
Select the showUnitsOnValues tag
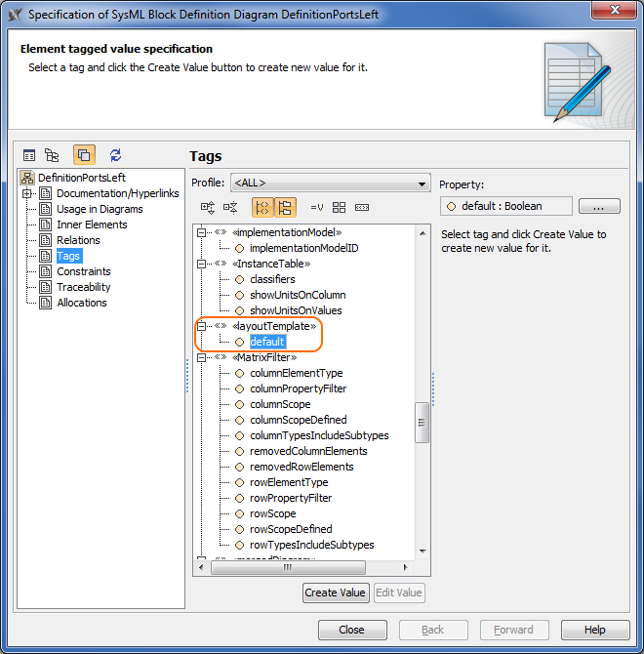point(296,310)
